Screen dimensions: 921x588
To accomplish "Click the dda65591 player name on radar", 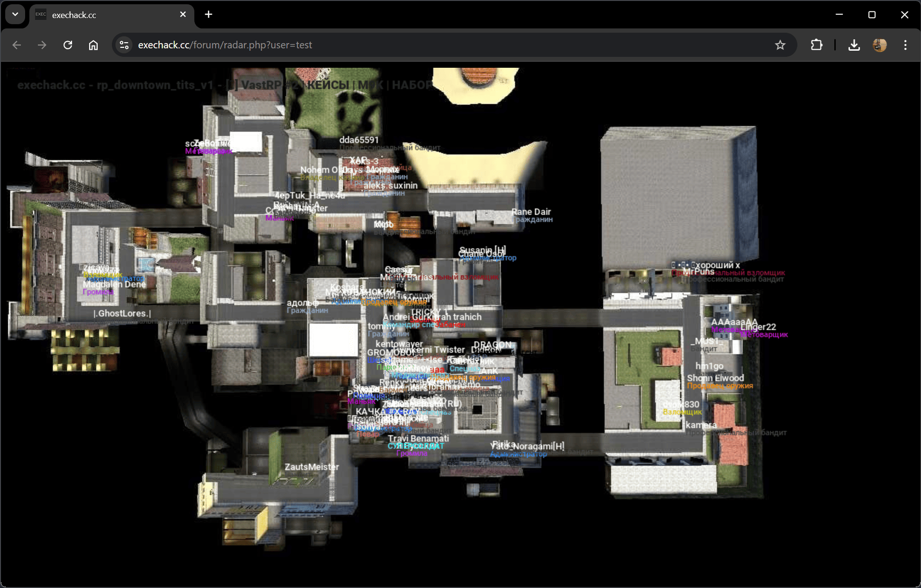I will pos(359,140).
